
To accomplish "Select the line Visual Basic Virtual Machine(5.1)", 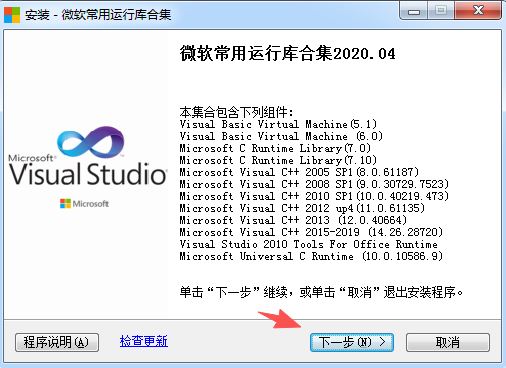I will (278, 124).
